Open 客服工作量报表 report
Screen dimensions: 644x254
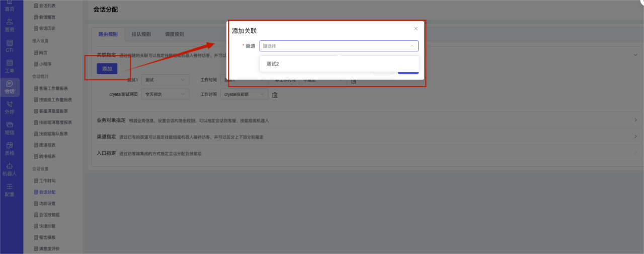(50, 89)
